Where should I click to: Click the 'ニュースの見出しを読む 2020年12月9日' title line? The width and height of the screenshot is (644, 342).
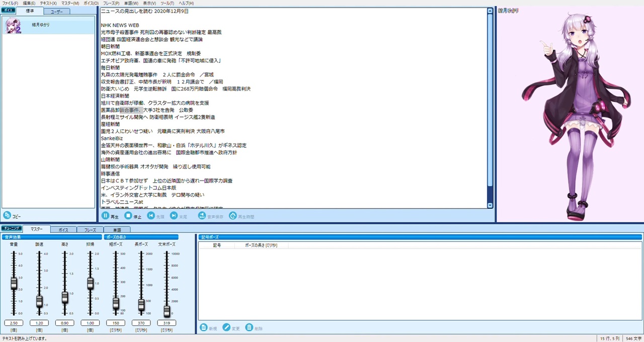pos(145,11)
